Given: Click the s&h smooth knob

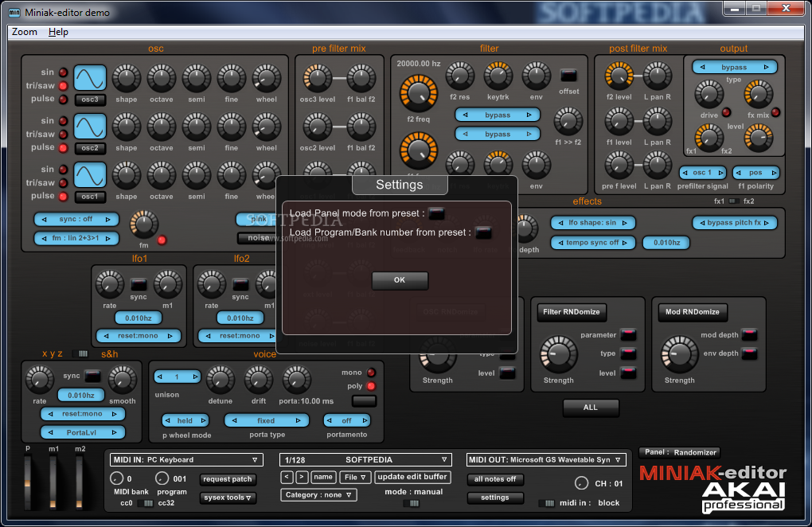Looking at the screenshot, I should click(x=123, y=380).
